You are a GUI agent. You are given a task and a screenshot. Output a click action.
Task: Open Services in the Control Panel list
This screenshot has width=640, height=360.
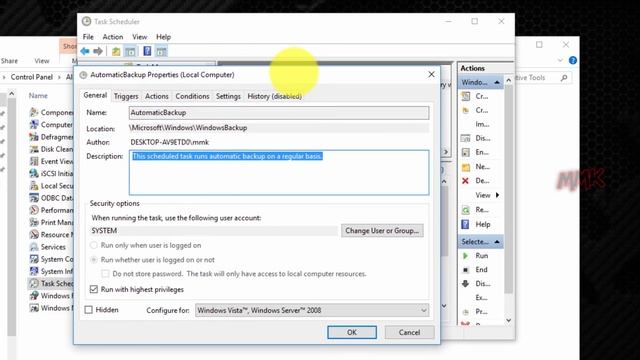[x=53, y=247]
